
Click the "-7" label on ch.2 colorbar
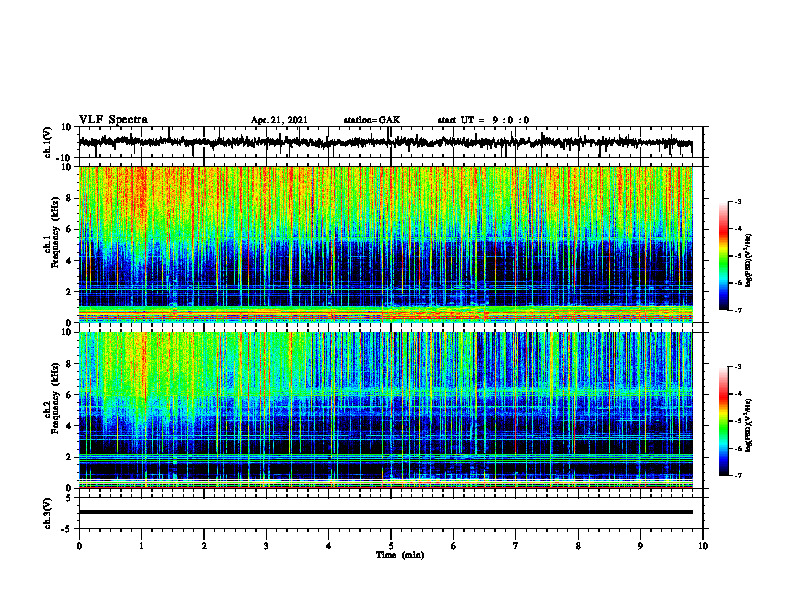(x=737, y=475)
